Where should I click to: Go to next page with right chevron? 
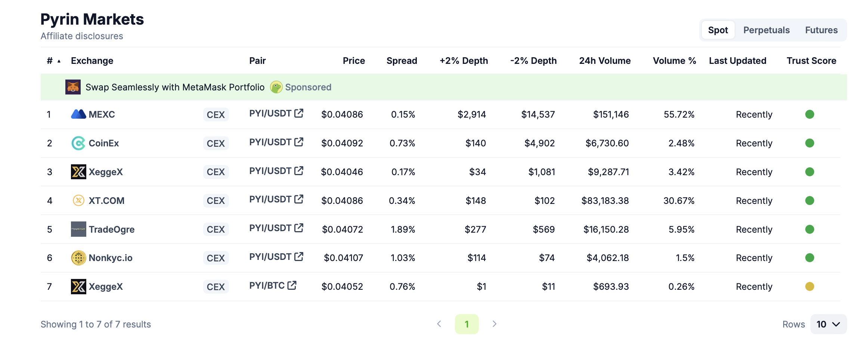tap(494, 324)
